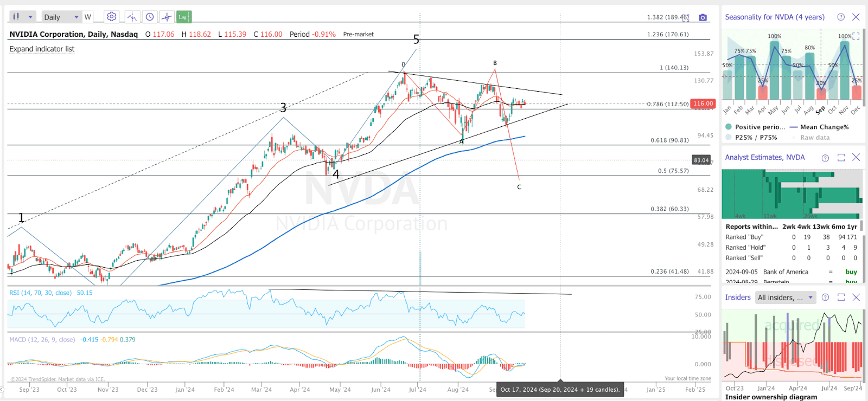This screenshot has width=868, height=401.
Task: Click the Pre-market status label
Action: tap(359, 34)
